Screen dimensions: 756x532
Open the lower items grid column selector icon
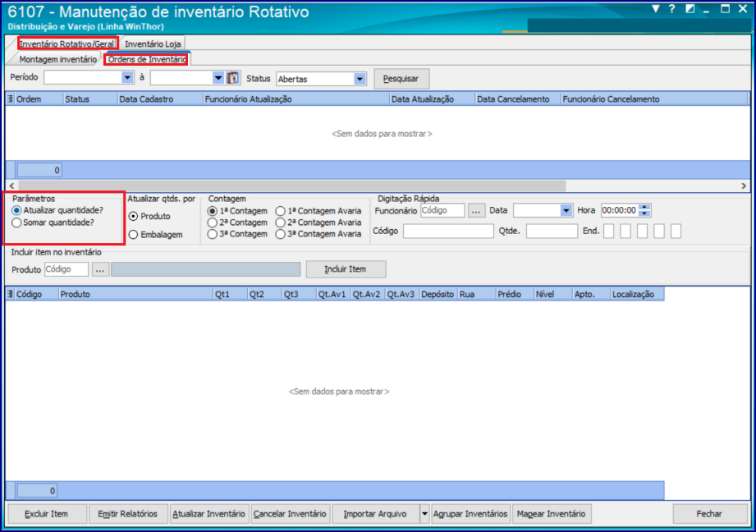click(10, 294)
